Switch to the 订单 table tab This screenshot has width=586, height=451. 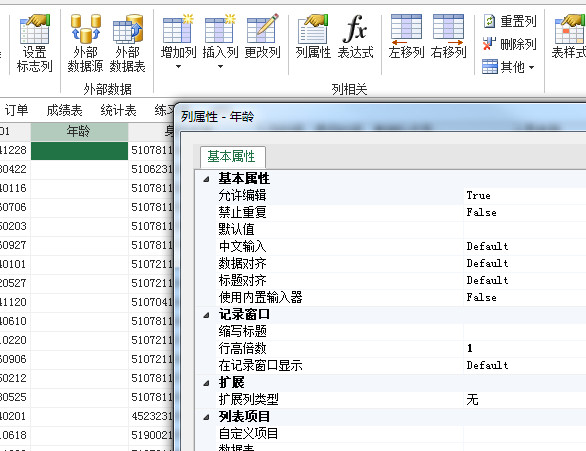coord(16,110)
